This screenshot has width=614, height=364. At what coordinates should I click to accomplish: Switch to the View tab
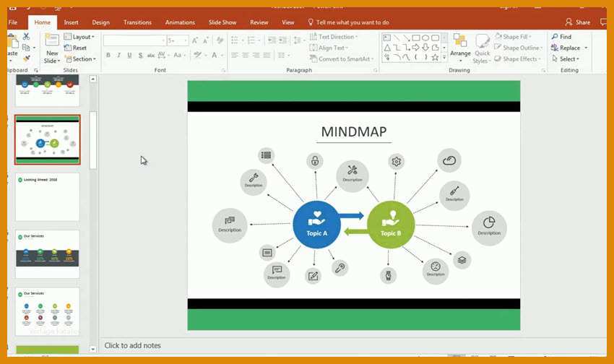(x=287, y=22)
